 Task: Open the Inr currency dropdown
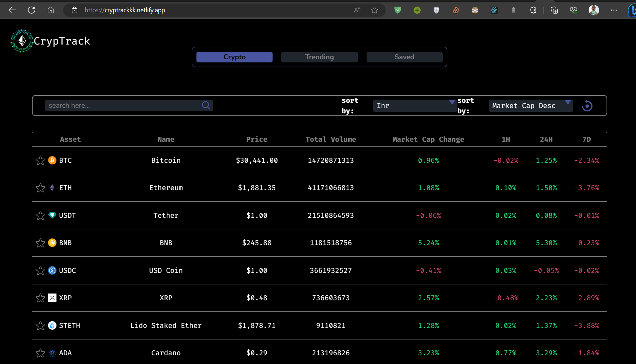click(x=415, y=106)
